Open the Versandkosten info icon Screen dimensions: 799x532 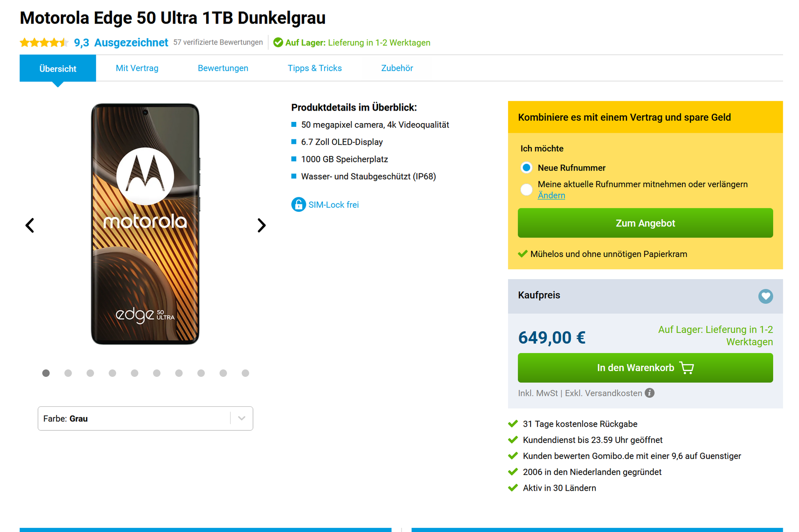[x=649, y=393]
